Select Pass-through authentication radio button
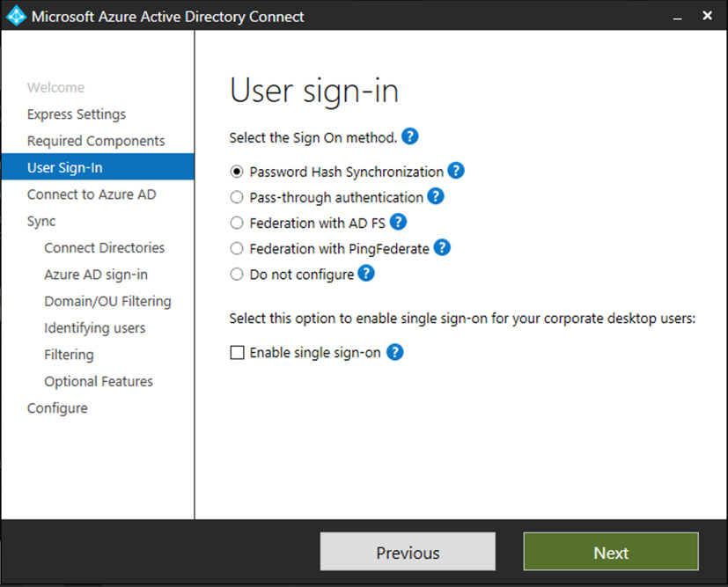Image resolution: width=728 pixels, height=587 pixels. 236,197
